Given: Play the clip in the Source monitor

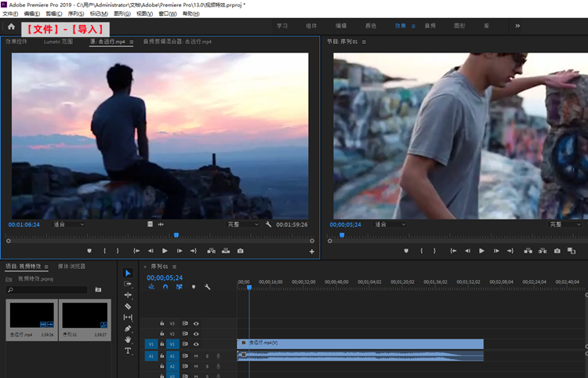Looking at the screenshot, I should pos(165,251).
